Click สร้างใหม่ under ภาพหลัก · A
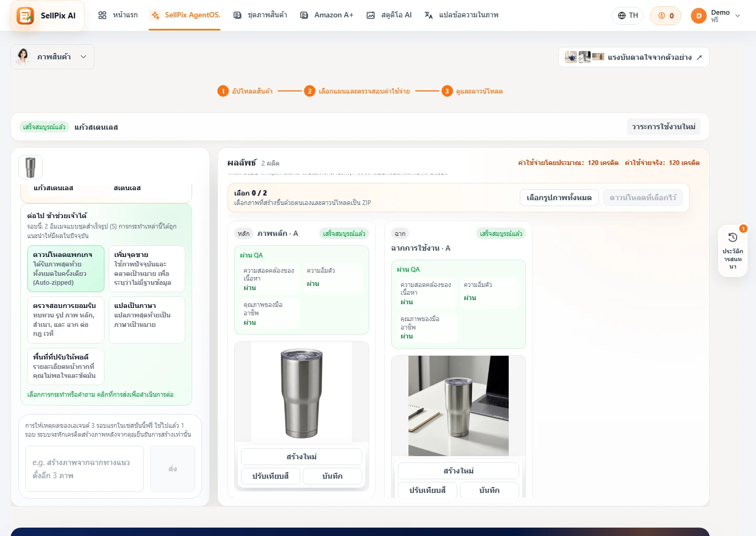 (x=301, y=457)
